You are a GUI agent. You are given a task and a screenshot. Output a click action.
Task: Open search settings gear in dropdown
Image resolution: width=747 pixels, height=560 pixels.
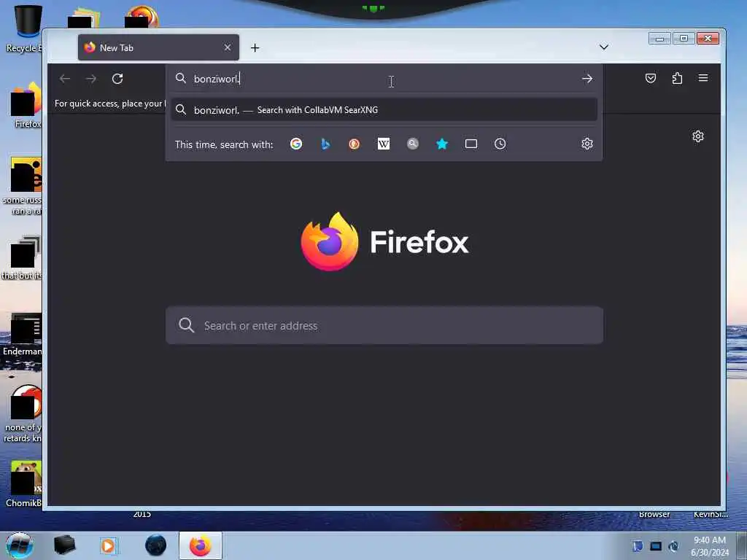point(587,144)
